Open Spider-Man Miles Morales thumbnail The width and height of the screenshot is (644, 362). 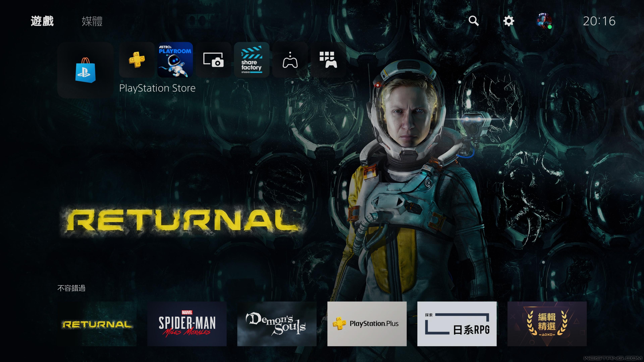tap(187, 324)
